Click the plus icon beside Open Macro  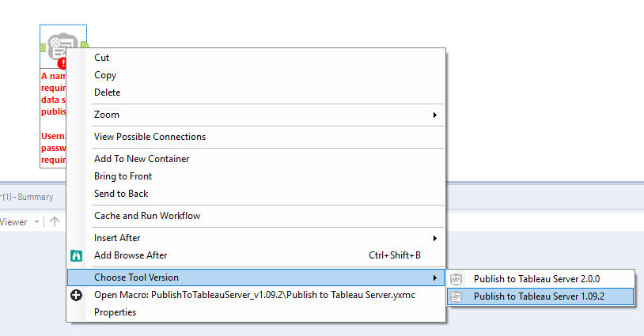(x=77, y=295)
